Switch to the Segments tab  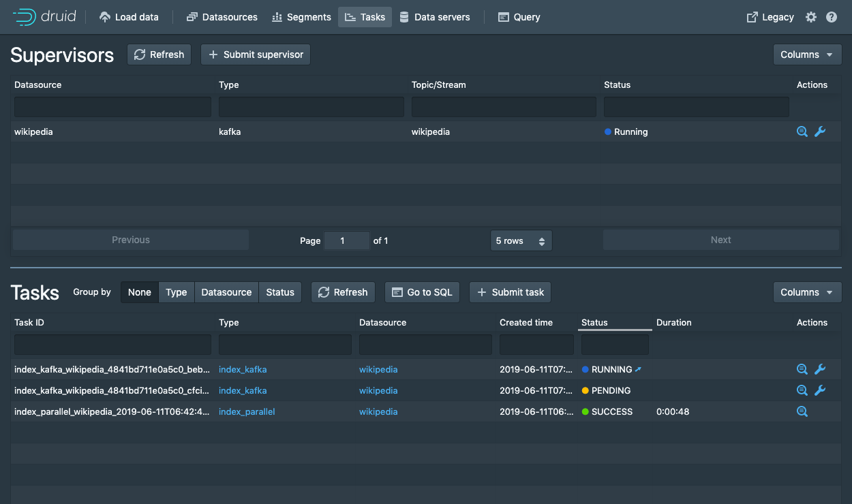tap(301, 17)
